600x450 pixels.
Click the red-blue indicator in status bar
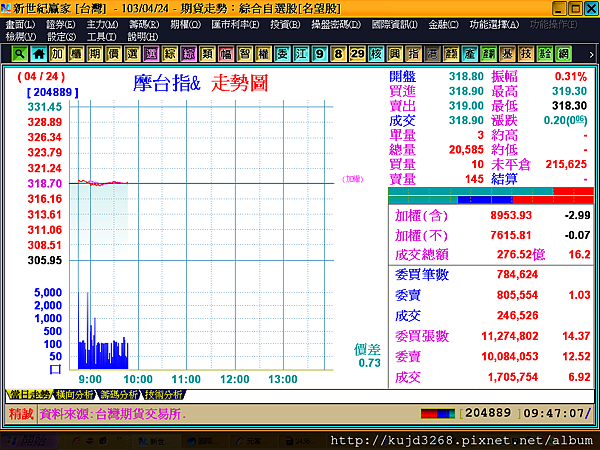438,414
